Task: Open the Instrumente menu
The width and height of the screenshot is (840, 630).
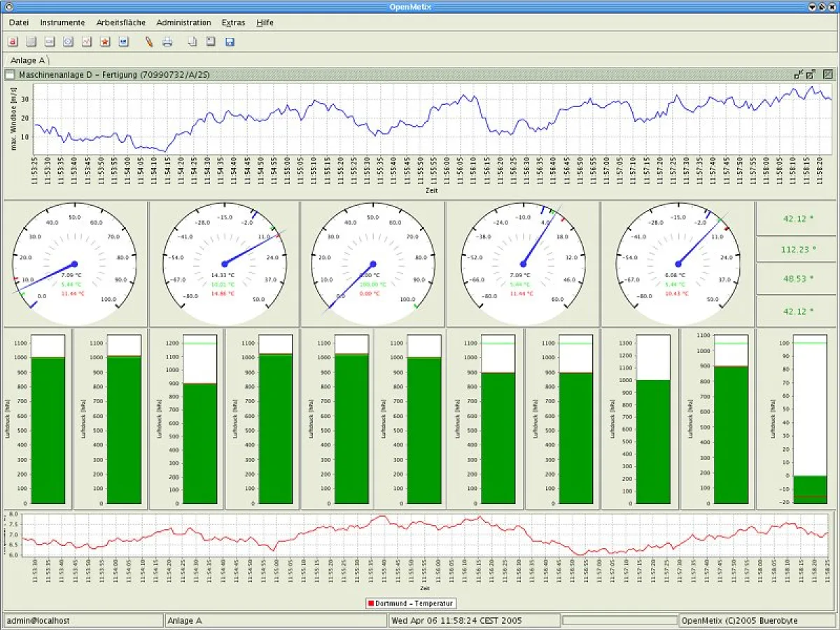Action: point(62,22)
